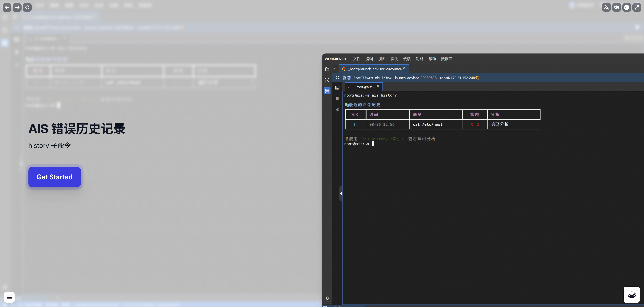Image resolution: width=644 pixels, height=307 pixels.
Task: Expand to fullscreen with the arrows icon
Action: coord(637,7)
